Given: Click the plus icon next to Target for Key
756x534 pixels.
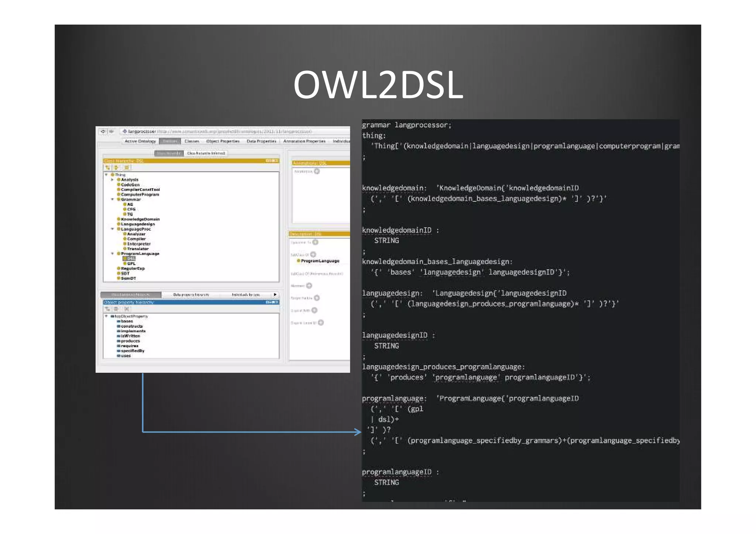Looking at the screenshot, I should coord(316,298).
